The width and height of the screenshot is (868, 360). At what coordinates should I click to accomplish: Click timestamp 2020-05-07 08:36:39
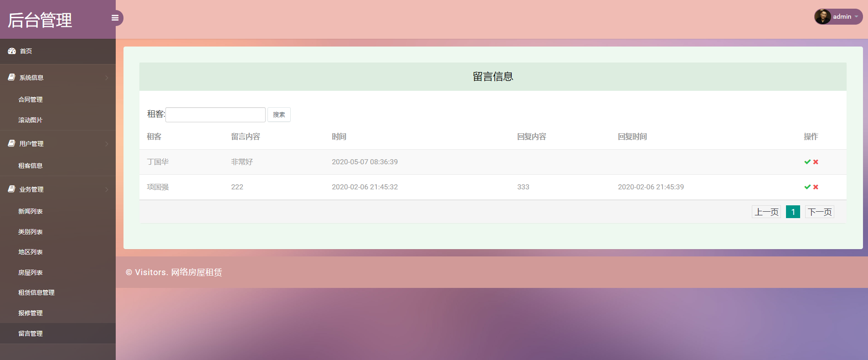pos(365,162)
